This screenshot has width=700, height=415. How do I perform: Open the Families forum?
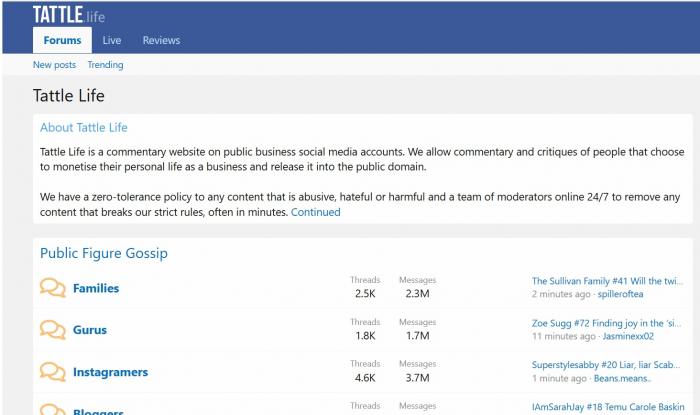[x=96, y=288]
